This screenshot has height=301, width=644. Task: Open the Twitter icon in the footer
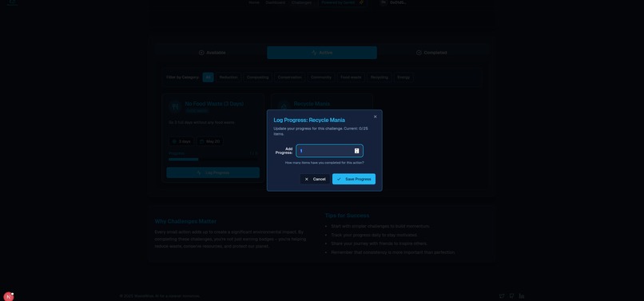coord(502,296)
